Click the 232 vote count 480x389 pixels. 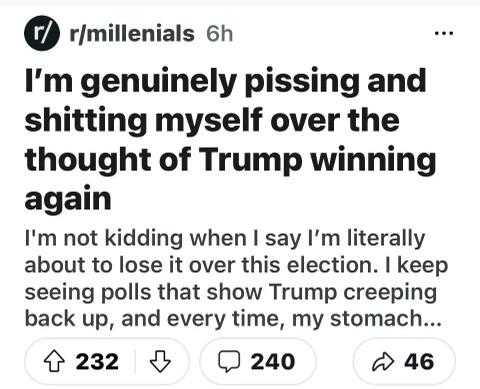(97, 362)
